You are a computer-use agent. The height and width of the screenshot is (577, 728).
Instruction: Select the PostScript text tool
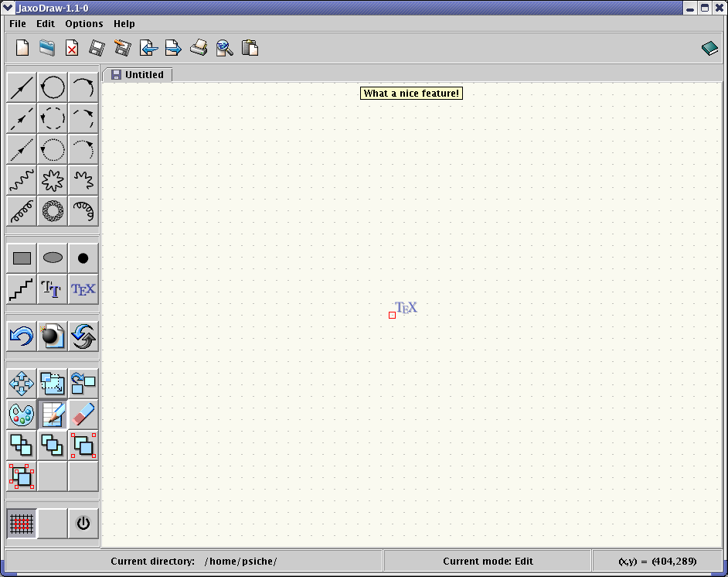[53, 289]
